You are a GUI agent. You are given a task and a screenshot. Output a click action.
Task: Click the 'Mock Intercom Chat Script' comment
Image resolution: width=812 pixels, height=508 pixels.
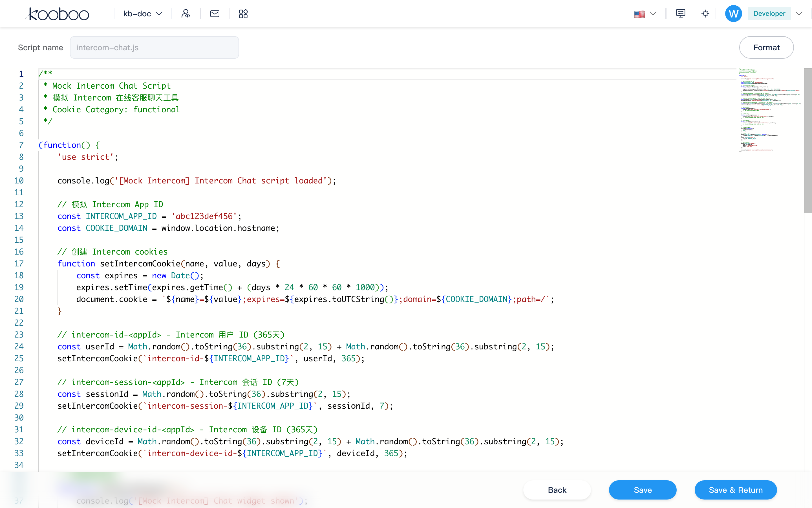pos(111,86)
